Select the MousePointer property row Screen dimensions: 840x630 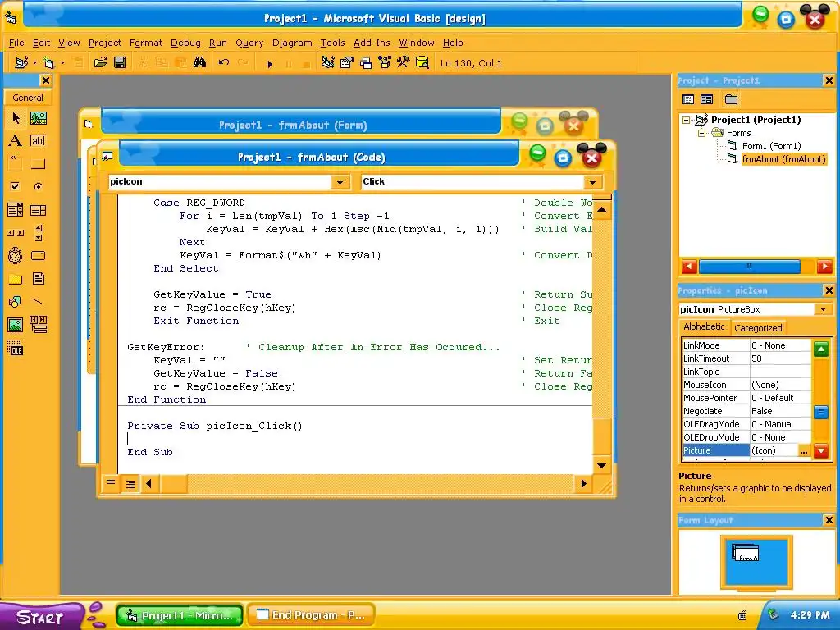coord(746,398)
